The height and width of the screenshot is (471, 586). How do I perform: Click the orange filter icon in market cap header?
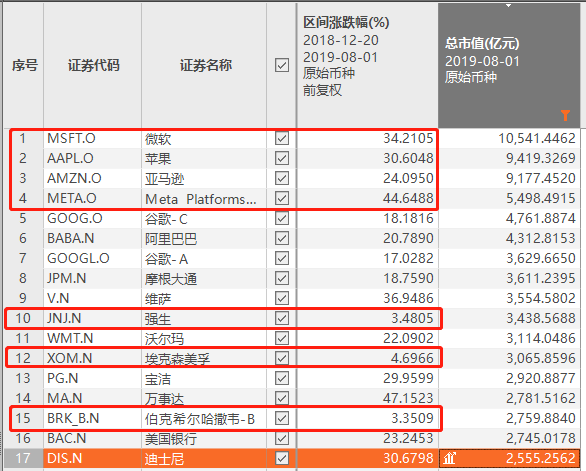click(x=565, y=115)
